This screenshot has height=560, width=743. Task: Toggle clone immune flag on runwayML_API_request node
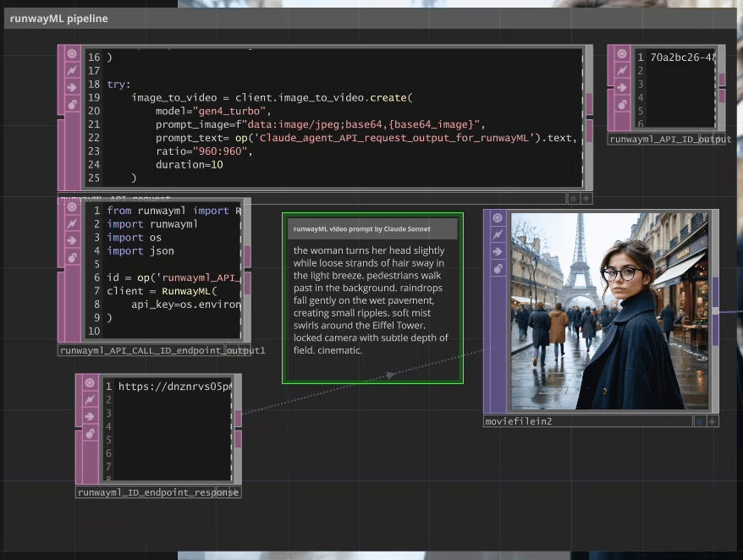point(72,70)
